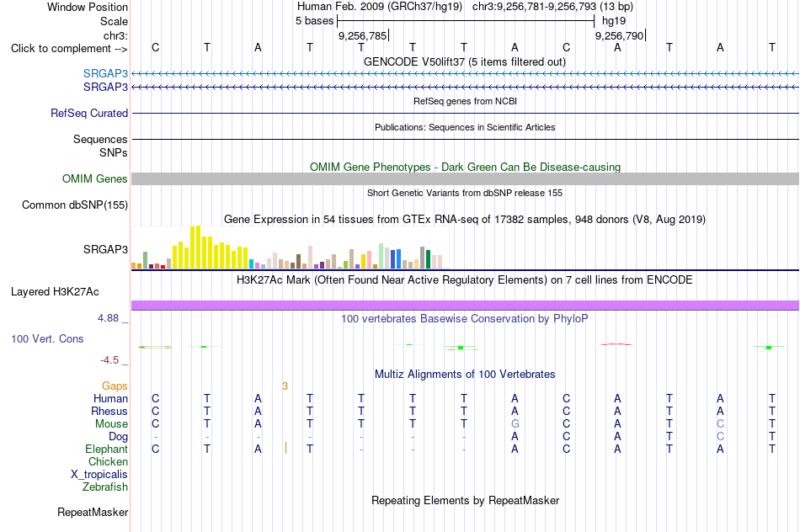Click the hg19 assembly label near scale bar
Screen dimensions: 800x532
pos(614,21)
